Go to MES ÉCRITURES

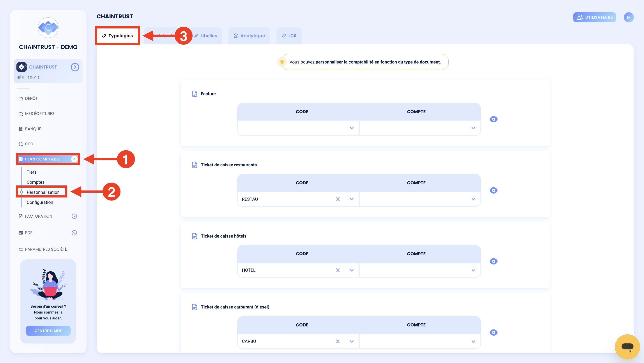(39, 114)
